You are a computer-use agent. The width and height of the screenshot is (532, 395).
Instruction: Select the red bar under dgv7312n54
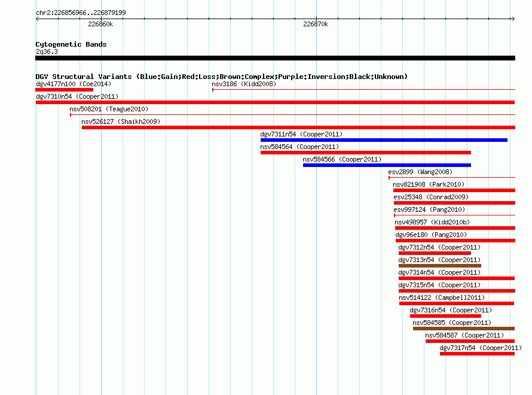point(435,253)
